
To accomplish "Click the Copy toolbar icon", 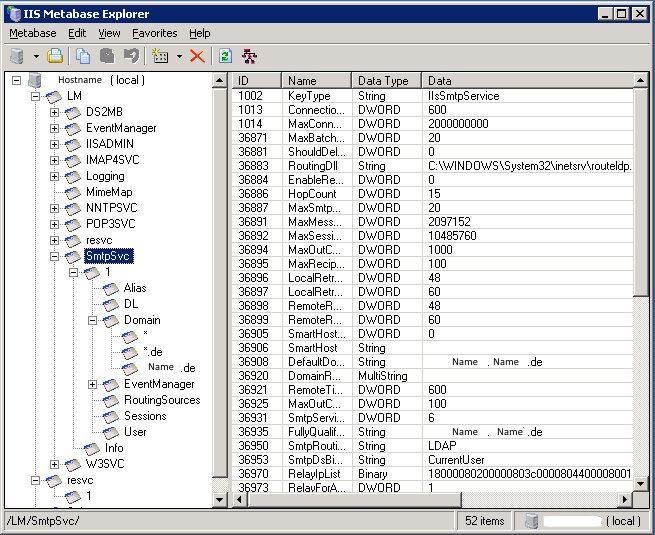I will click(83, 56).
